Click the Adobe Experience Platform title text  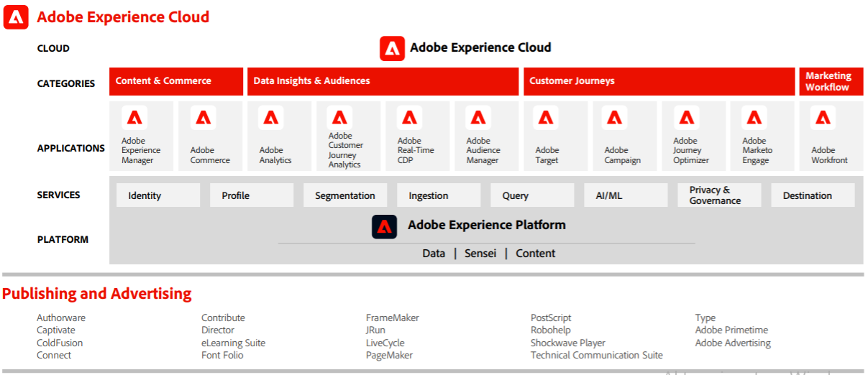click(x=487, y=226)
